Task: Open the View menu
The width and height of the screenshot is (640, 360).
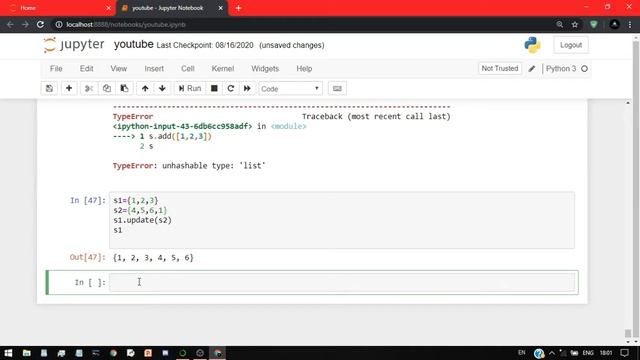Action: (x=118, y=69)
